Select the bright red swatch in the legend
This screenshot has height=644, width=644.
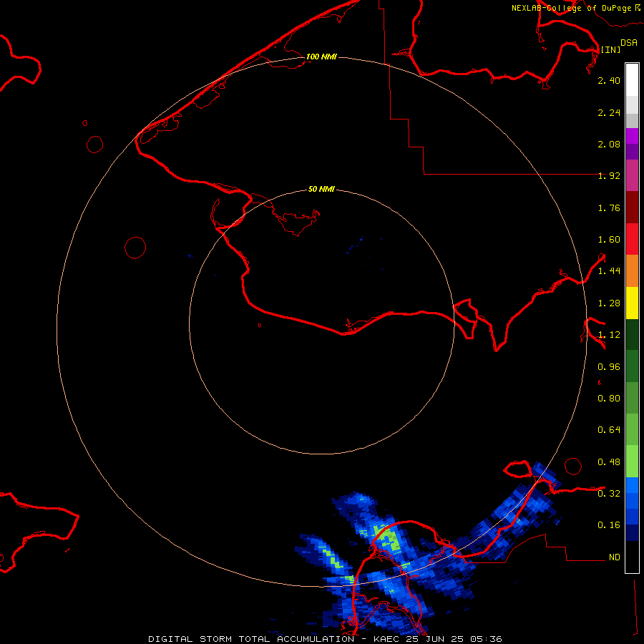point(632,239)
